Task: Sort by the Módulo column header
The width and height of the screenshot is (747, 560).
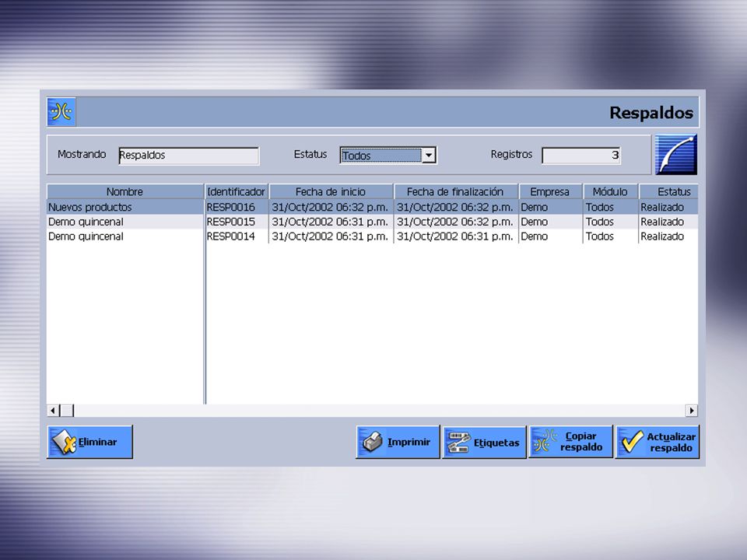Action: (610, 191)
